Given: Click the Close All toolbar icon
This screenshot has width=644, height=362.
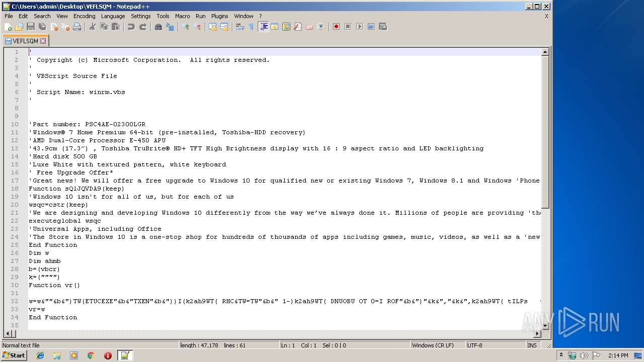Looking at the screenshot, I should click(x=65, y=27).
